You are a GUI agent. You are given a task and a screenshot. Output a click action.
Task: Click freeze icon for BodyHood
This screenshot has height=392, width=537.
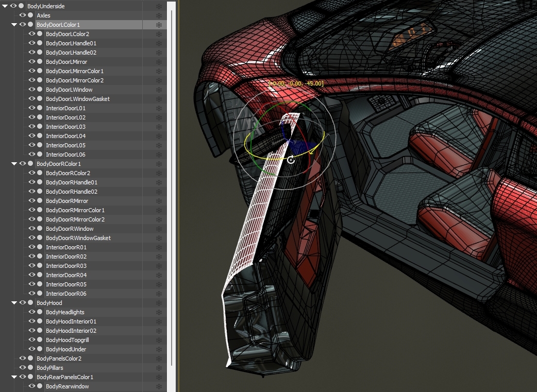pos(159,303)
